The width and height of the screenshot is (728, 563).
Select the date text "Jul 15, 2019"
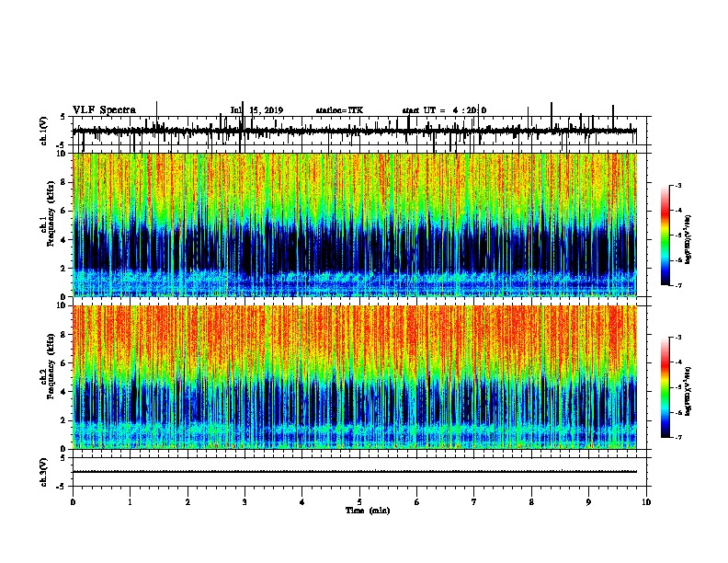(256, 110)
